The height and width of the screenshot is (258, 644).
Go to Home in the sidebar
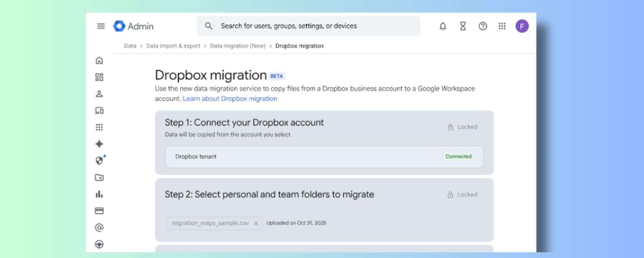coord(99,61)
